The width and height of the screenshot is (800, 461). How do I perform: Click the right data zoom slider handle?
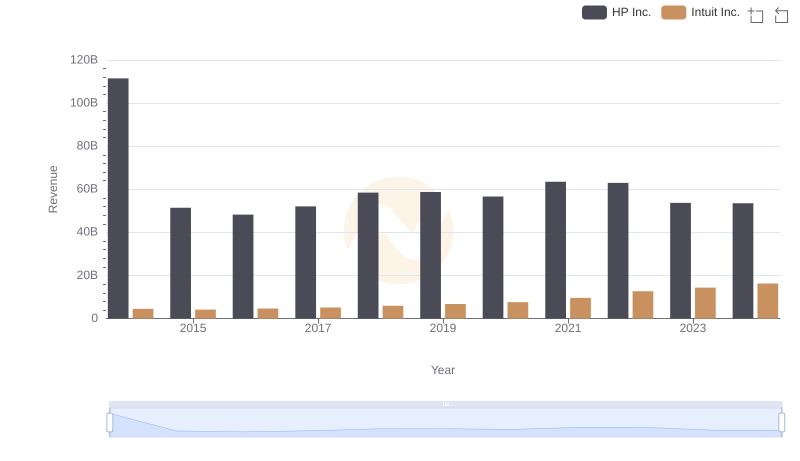pyautogui.click(x=782, y=423)
